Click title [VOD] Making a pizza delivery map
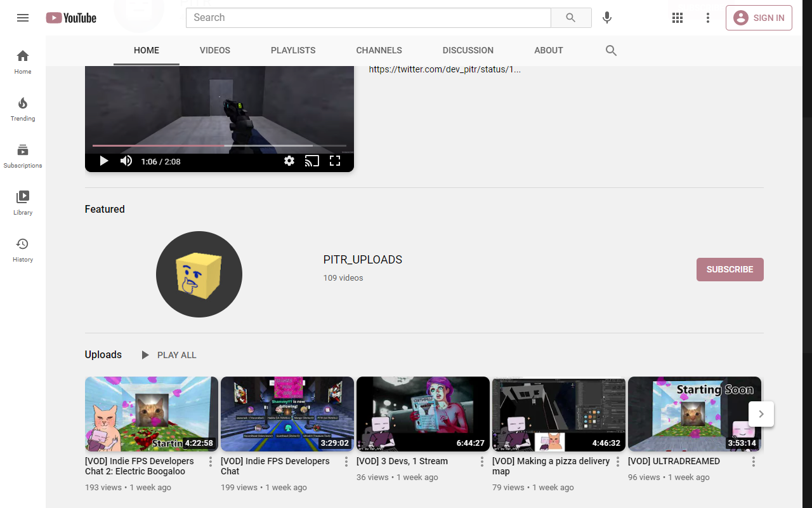The image size is (812, 508). click(551, 466)
